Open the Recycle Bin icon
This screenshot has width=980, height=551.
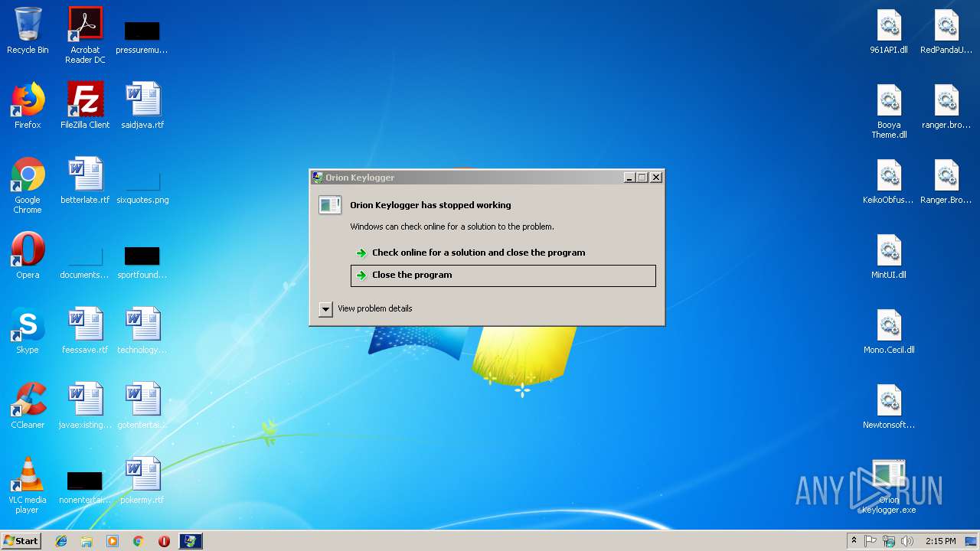(28, 31)
